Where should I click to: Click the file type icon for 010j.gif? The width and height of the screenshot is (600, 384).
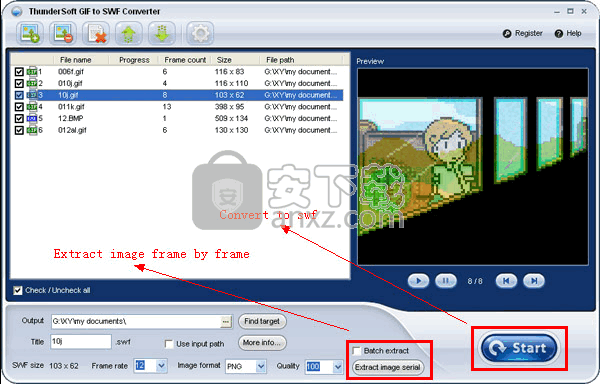(32, 83)
